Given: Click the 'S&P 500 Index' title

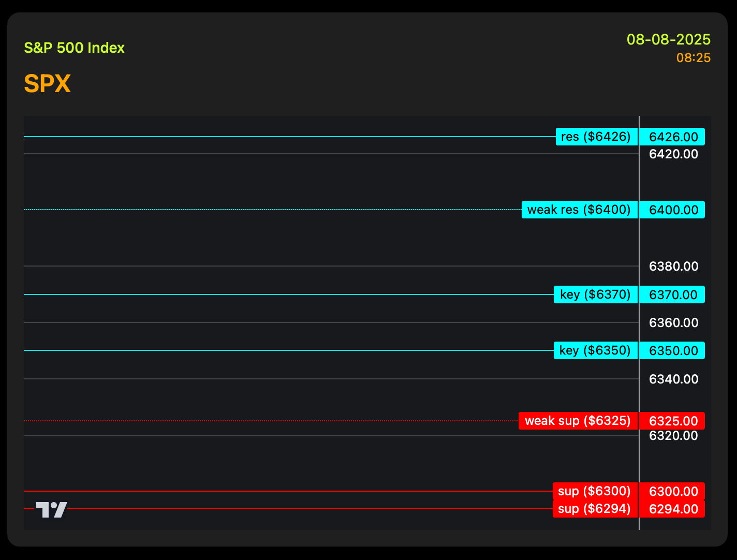Looking at the screenshot, I should [75, 48].
